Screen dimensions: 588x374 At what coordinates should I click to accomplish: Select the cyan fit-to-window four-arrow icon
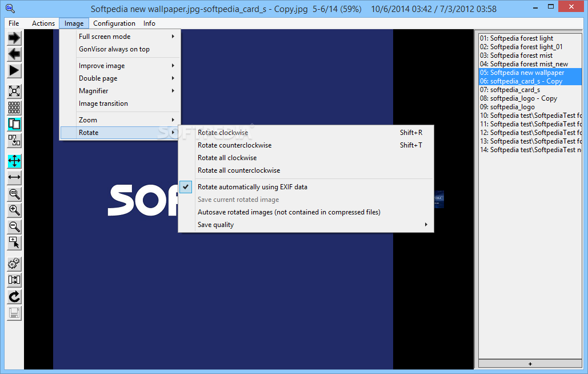pyautogui.click(x=14, y=161)
